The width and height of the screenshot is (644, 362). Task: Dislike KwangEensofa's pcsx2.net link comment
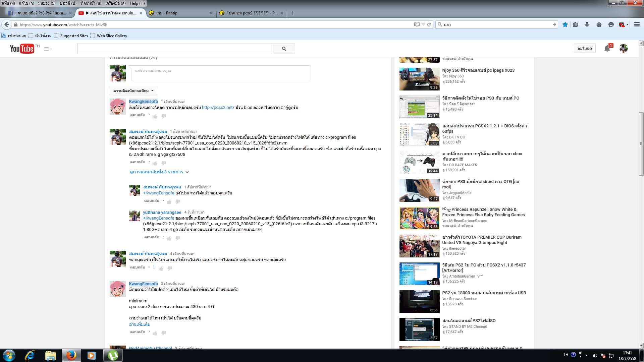164,116
